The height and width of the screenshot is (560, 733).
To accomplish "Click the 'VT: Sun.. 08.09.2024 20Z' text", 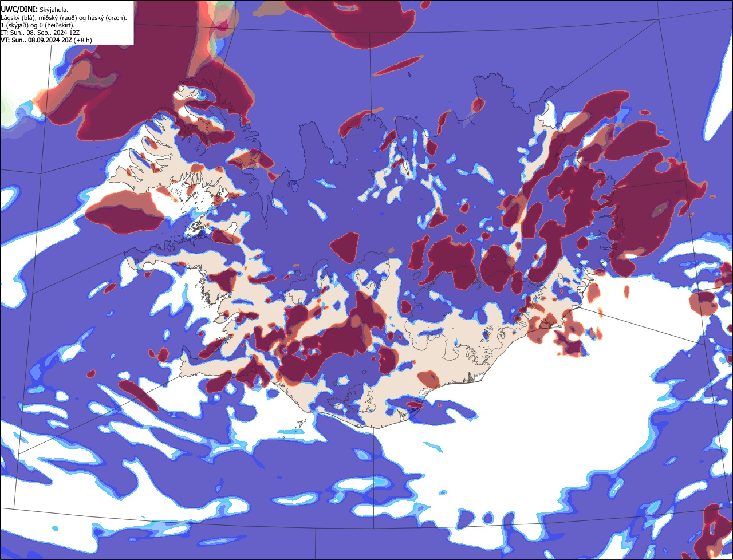I will pos(36,40).
